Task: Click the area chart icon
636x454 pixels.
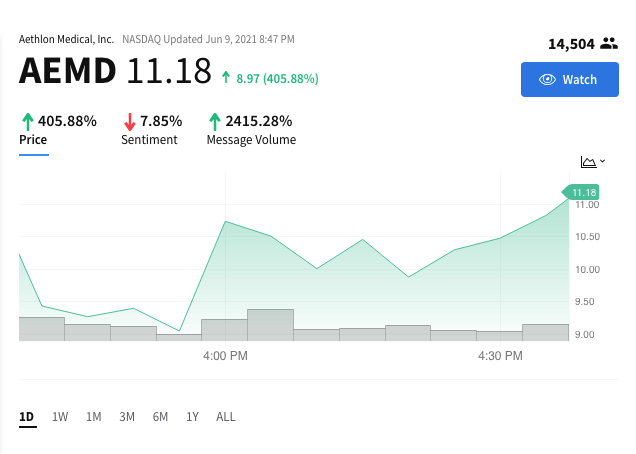Action: pyautogui.click(x=588, y=162)
